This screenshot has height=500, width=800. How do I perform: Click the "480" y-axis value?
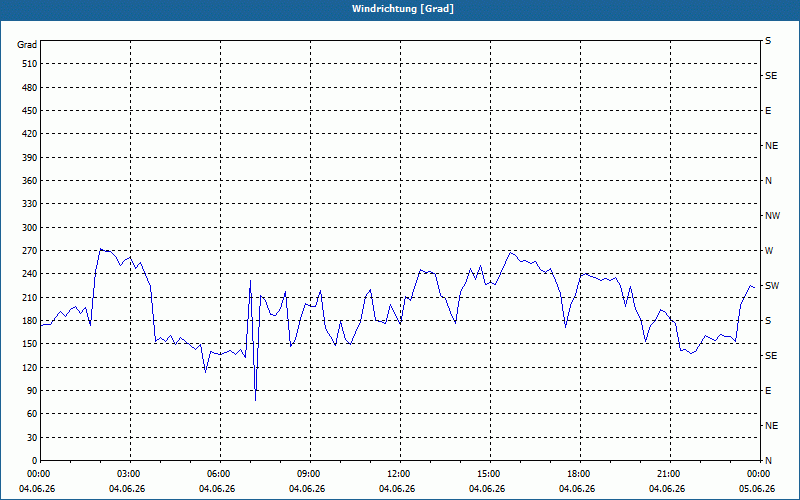30,87
